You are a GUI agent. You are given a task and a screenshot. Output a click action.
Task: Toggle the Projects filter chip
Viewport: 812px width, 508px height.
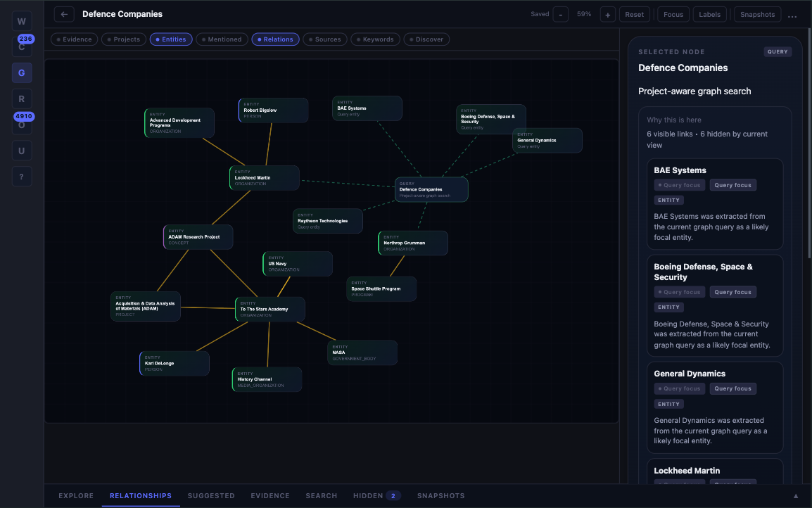point(124,39)
